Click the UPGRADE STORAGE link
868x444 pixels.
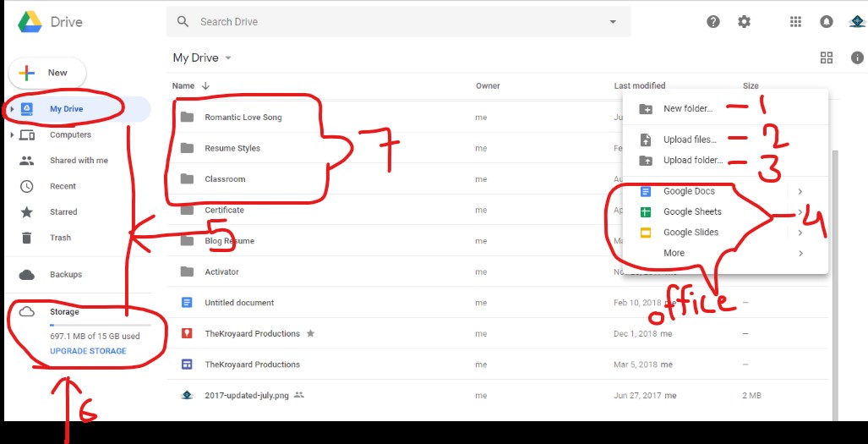click(x=88, y=351)
